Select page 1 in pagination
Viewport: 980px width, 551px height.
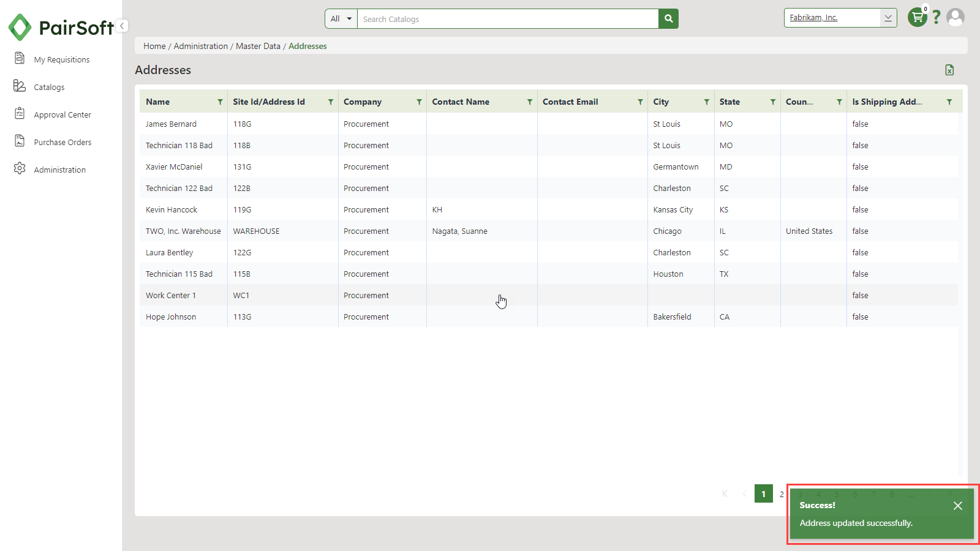click(x=763, y=494)
